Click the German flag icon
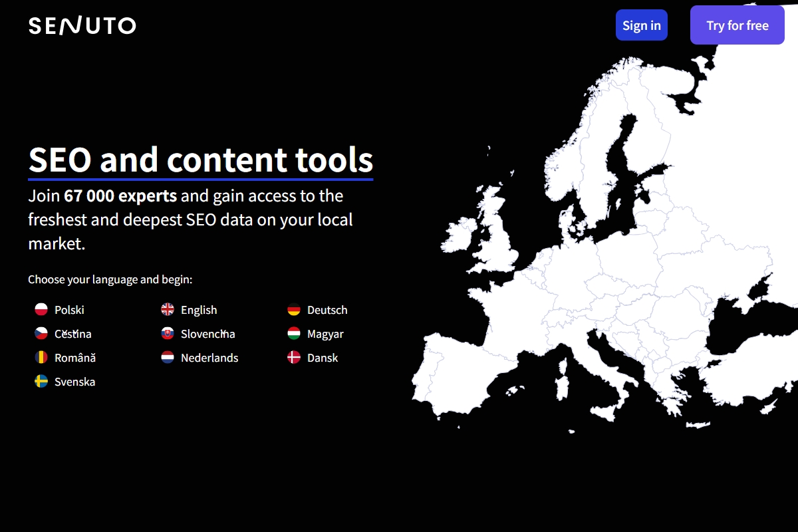Viewport: 798px width, 532px height. tap(294, 310)
